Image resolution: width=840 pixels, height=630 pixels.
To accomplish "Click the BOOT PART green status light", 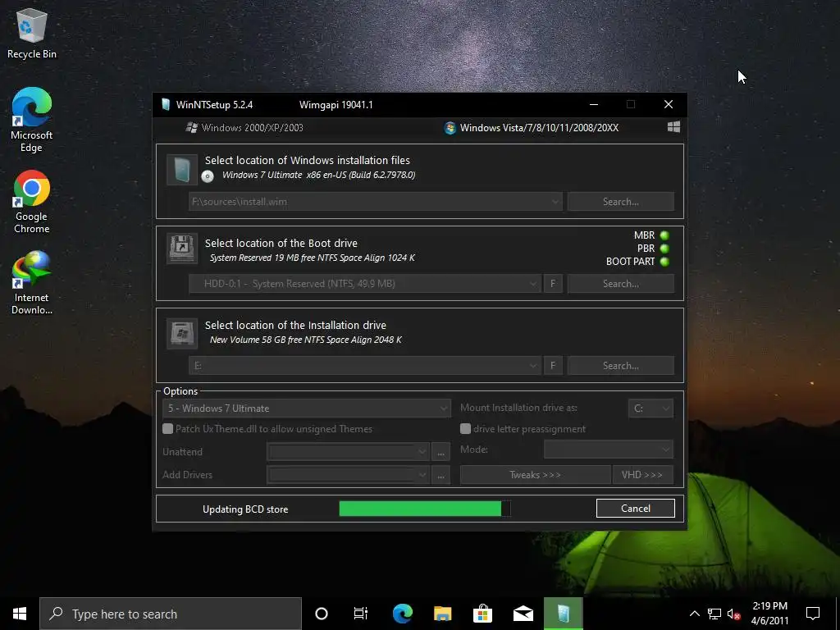I will tap(664, 262).
